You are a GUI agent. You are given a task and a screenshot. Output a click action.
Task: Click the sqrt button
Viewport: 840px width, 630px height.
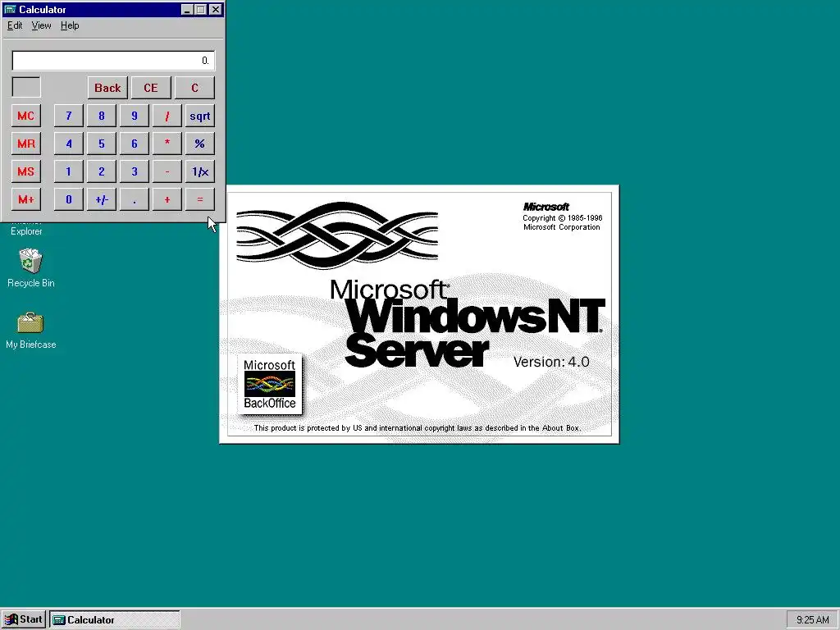click(x=200, y=116)
